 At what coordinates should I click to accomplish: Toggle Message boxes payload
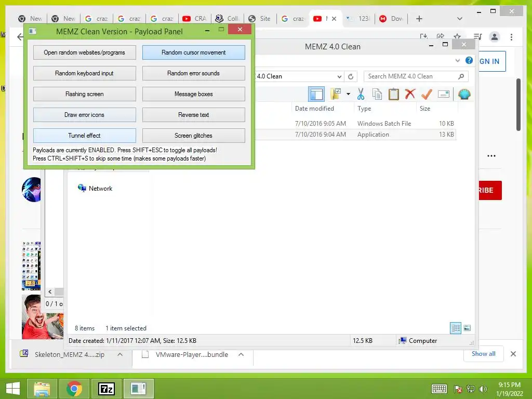193,94
